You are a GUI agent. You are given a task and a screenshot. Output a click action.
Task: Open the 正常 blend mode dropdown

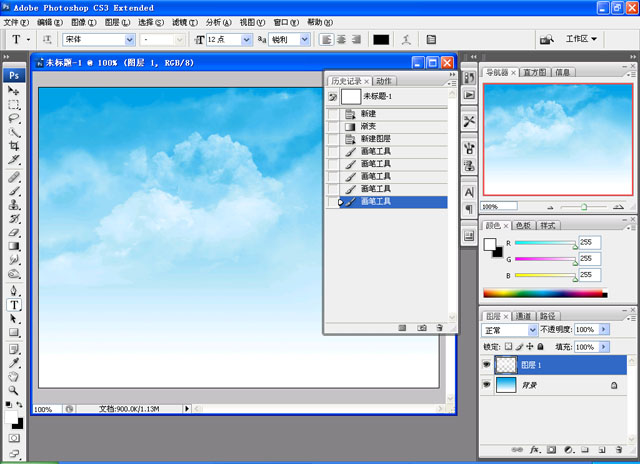[x=533, y=329]
